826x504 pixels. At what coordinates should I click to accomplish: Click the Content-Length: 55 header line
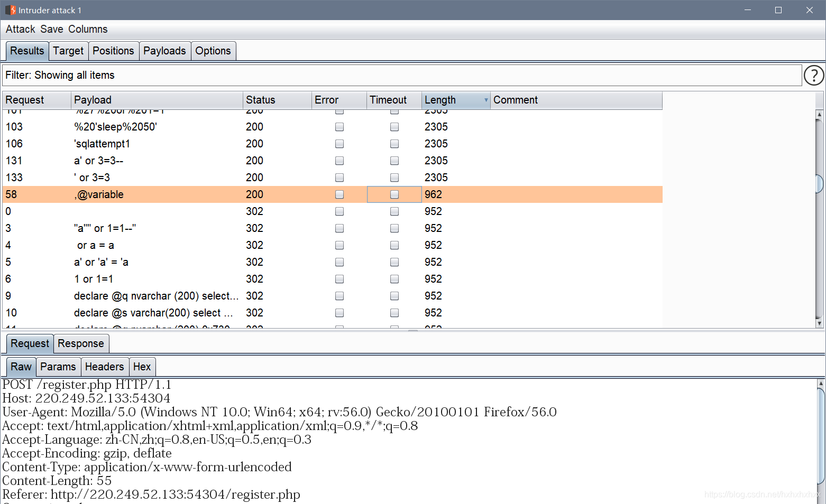[x=57, y=481]
